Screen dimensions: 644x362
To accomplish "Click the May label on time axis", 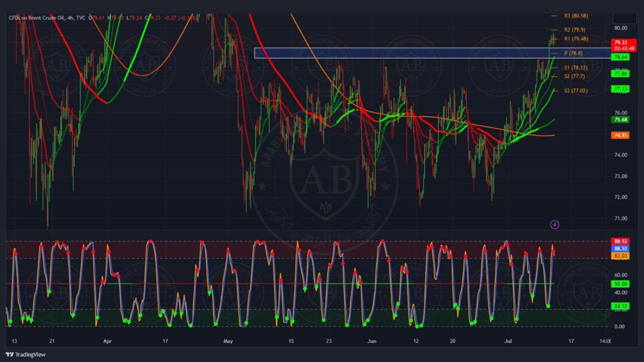I will click(x=228, y=341).
